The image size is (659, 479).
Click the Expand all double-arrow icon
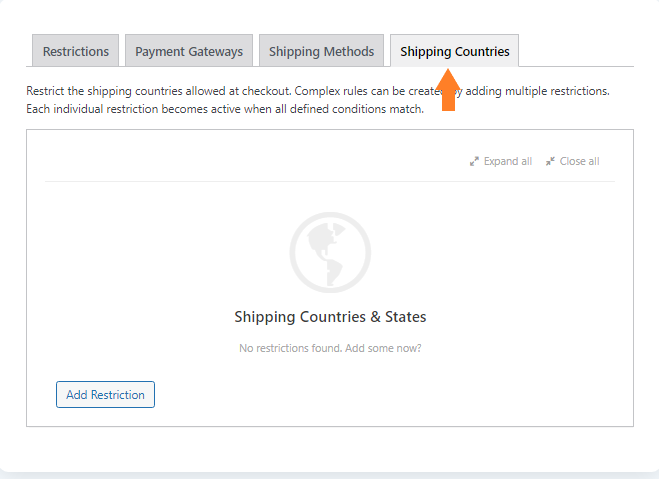[474, 161]
